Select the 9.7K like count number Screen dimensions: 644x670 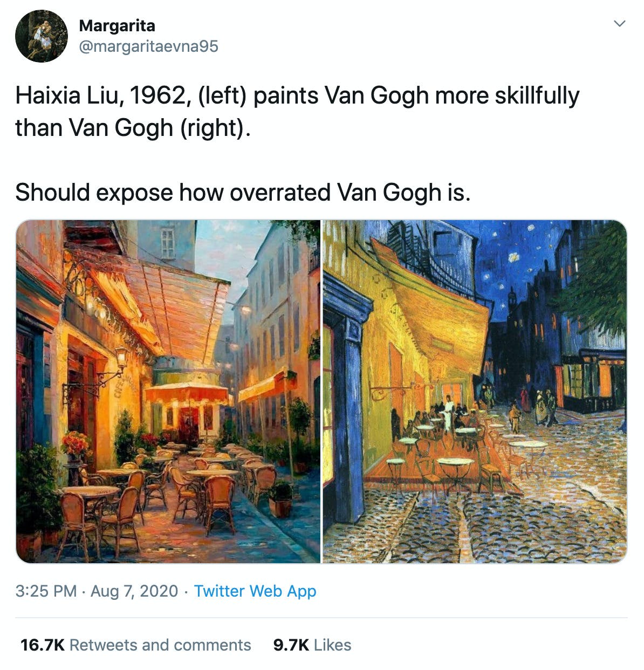click(x=291, y=645)
